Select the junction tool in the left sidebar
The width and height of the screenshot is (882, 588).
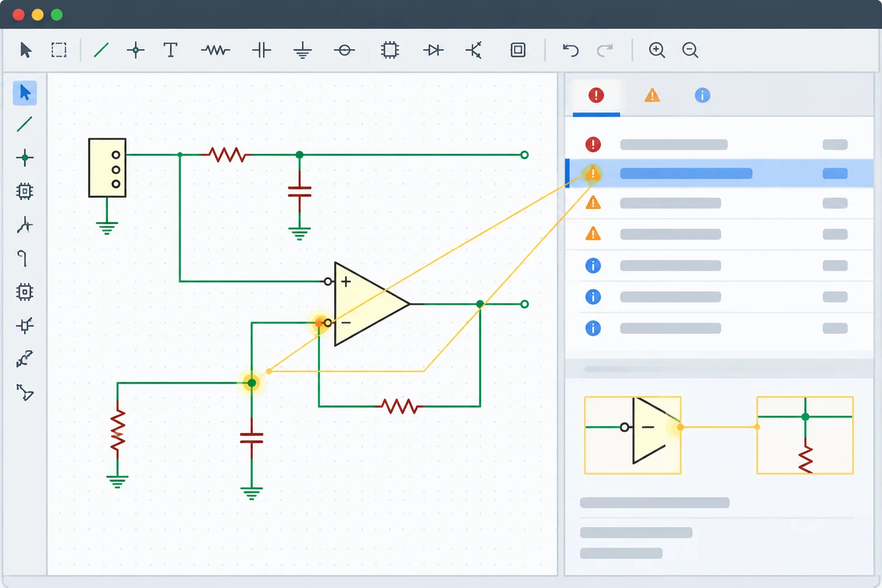coord(25,157)
